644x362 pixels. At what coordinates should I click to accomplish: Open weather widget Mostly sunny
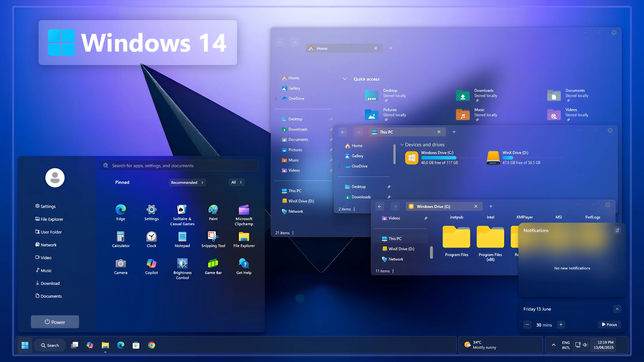coord(500,345)
